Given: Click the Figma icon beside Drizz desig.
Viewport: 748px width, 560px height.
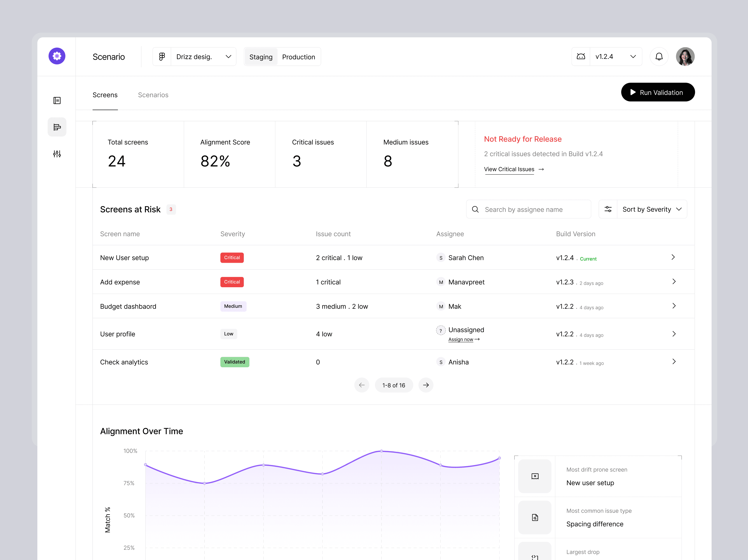Looking at the screenshot, I should (162, 56).
